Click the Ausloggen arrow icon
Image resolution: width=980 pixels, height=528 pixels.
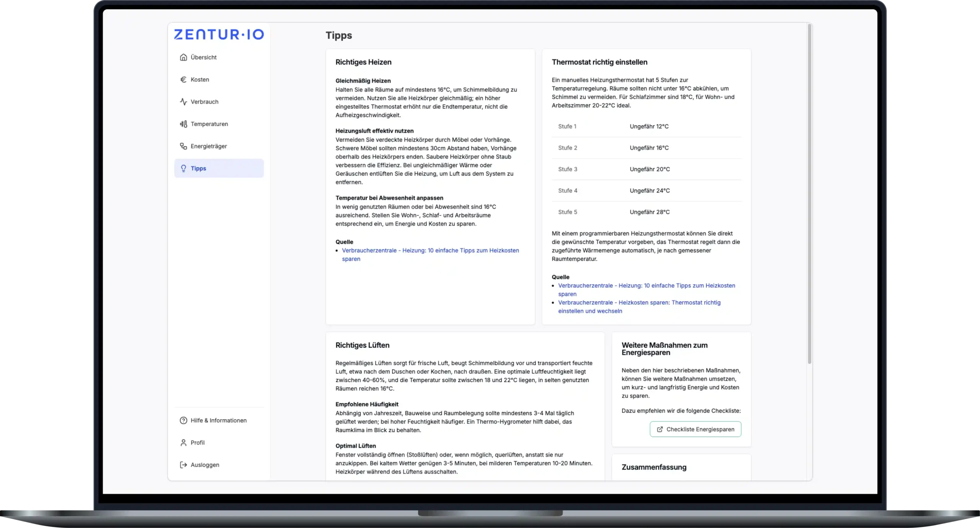coord(183,465)
